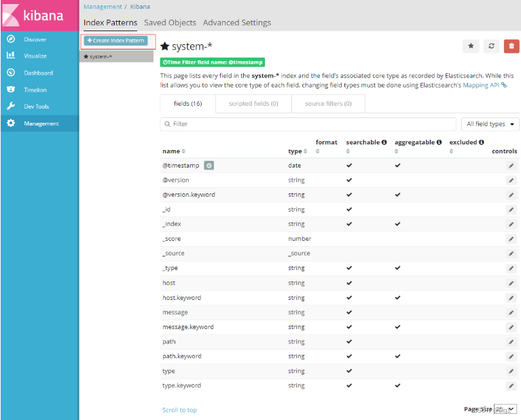The image size is (521, 420).
Task: Edit the message.keyword field pencil
Action: (511, 327)
